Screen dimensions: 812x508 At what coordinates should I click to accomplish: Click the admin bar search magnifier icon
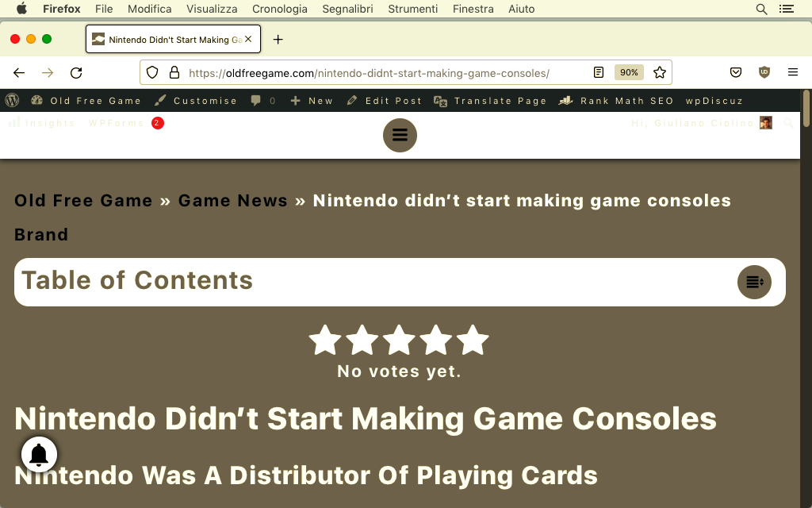coord(789,123)
